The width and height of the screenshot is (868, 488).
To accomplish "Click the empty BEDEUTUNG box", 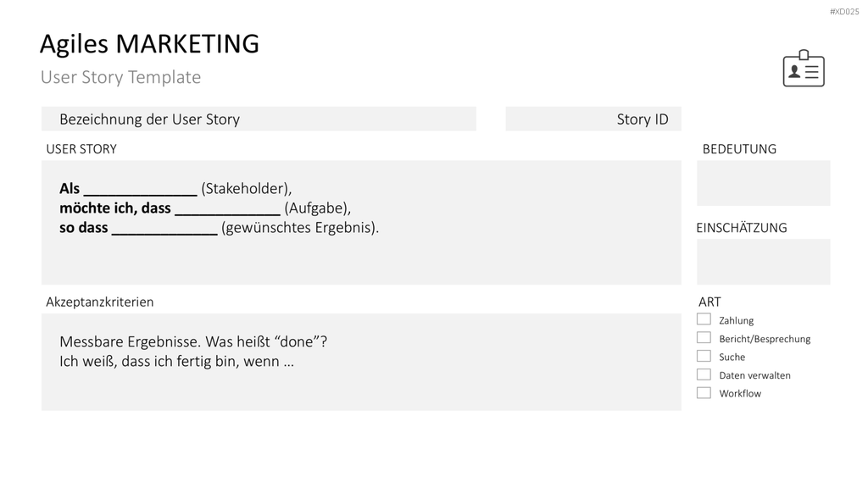I will pyautogui.click(x=764, y=183).
